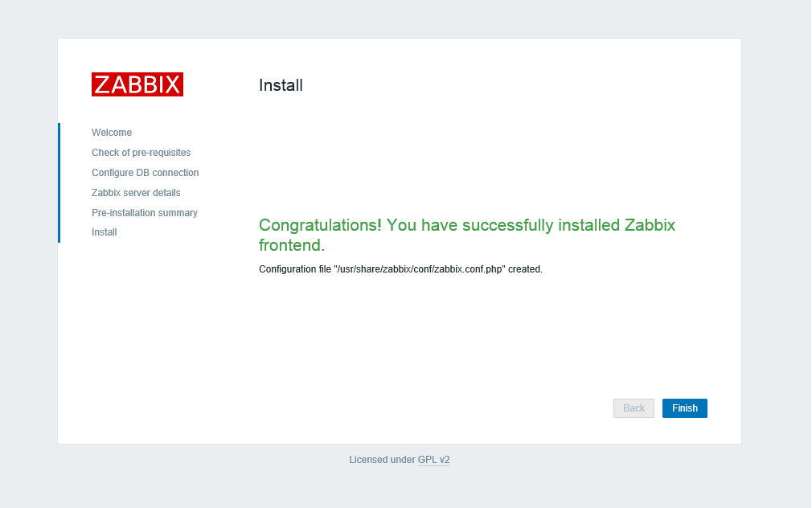Viewport: 812px width, 508px height.
Task: Click the Finish button
Action: 685,408
